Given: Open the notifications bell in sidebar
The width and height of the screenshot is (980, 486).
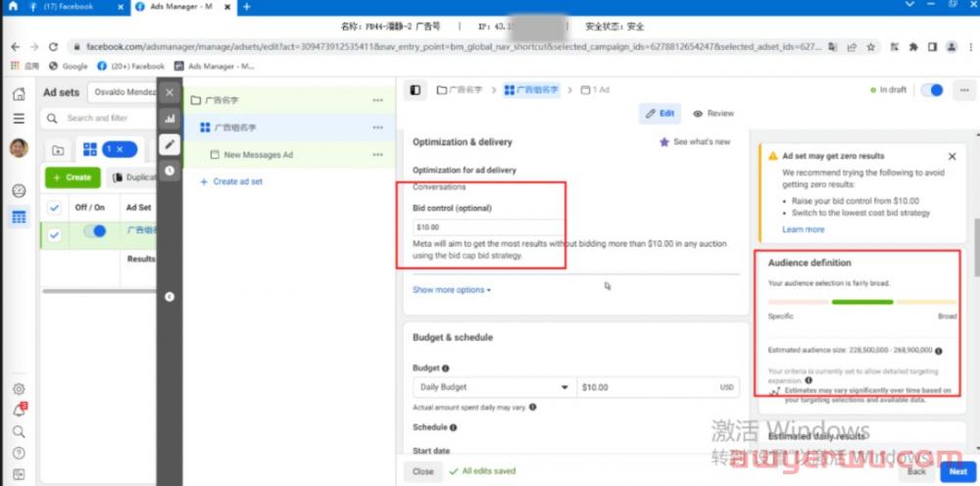Looking at the screenshot, I should click(20, 410).
